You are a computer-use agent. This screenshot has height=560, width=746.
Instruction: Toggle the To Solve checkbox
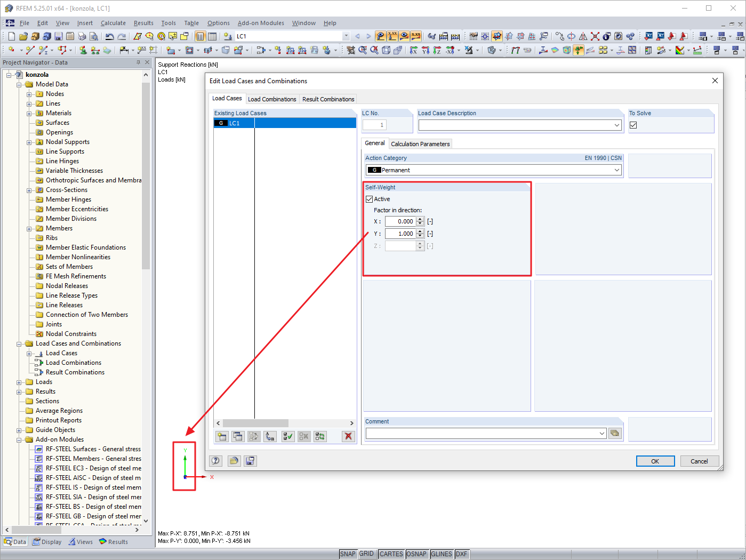coord(633,125)
